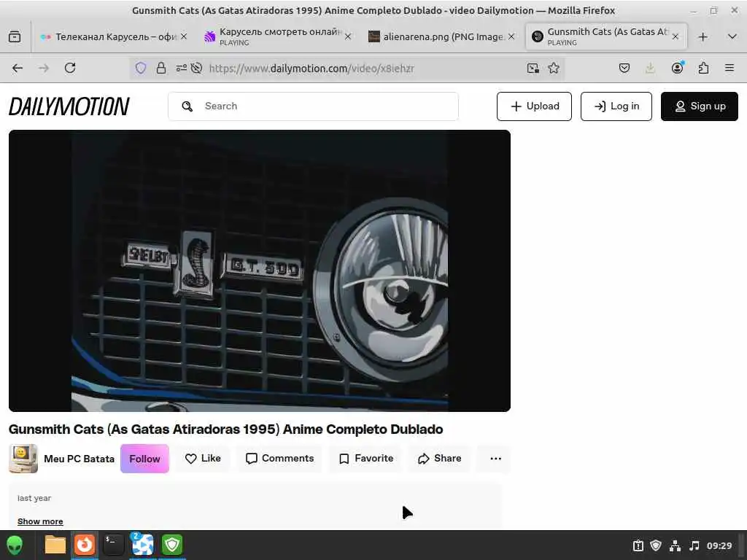Viewport: 747px width, 560px height.
Task: Open the green shield app in taskbar
Action: (172, 544)
